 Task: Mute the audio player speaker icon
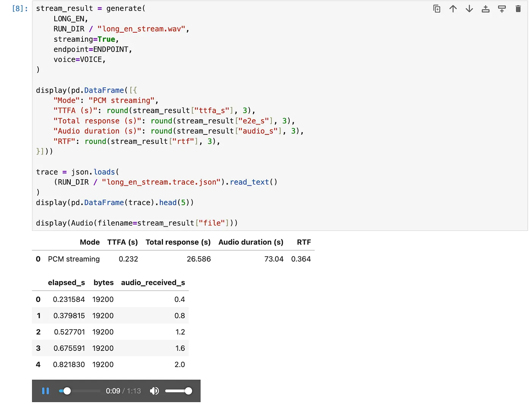[x=154, y=391]
